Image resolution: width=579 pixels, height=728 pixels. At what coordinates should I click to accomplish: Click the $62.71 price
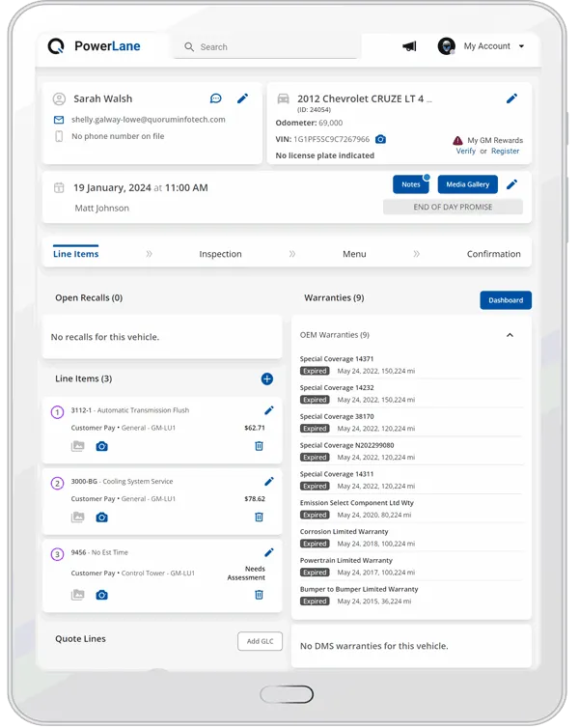(255, 428)
